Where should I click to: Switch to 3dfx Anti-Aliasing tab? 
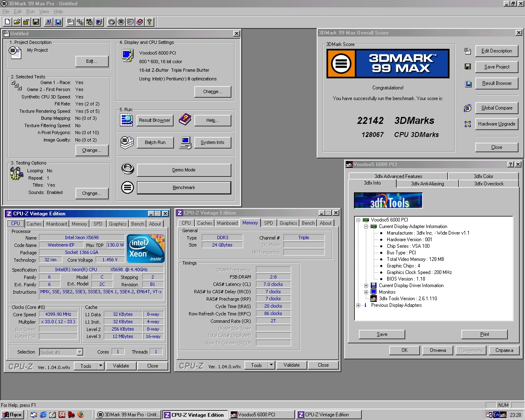(x=427, y=184)
